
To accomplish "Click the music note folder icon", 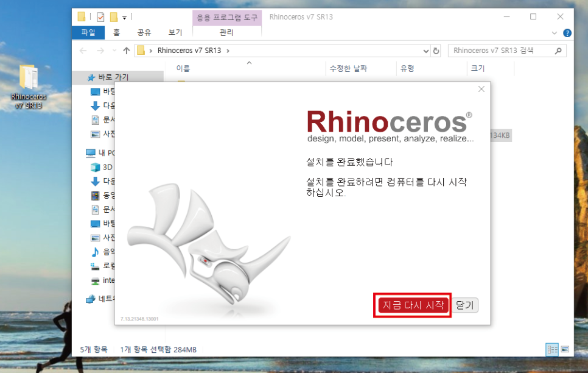I will (x=95, y=252).
